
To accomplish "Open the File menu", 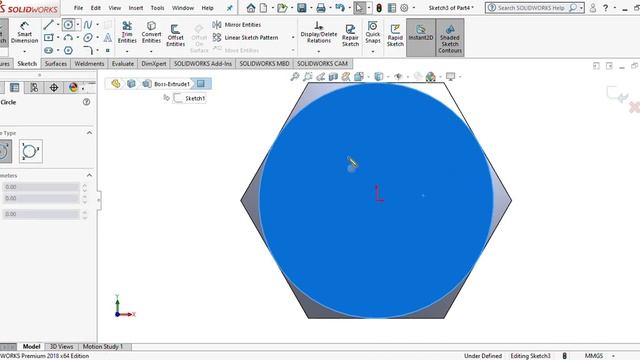I will coord(78,8).
